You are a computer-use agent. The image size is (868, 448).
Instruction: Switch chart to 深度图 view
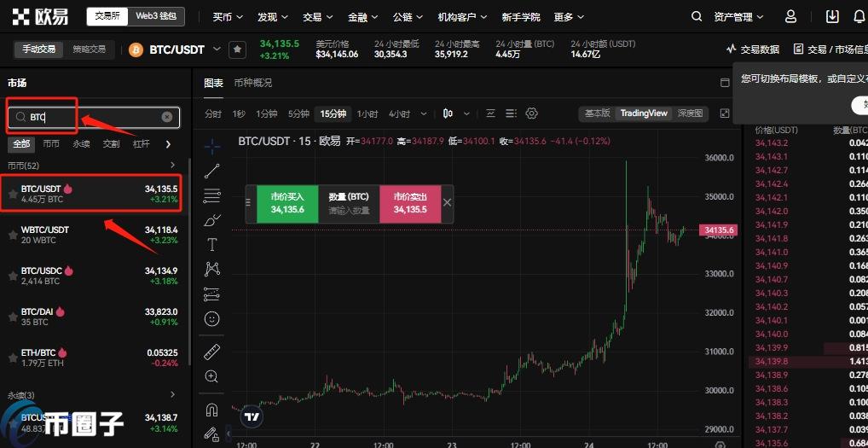pos(690,113)
